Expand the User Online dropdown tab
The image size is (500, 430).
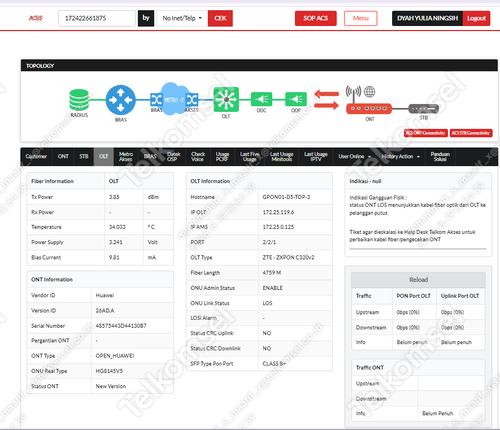pyautogui.click(x=355, y=156)
